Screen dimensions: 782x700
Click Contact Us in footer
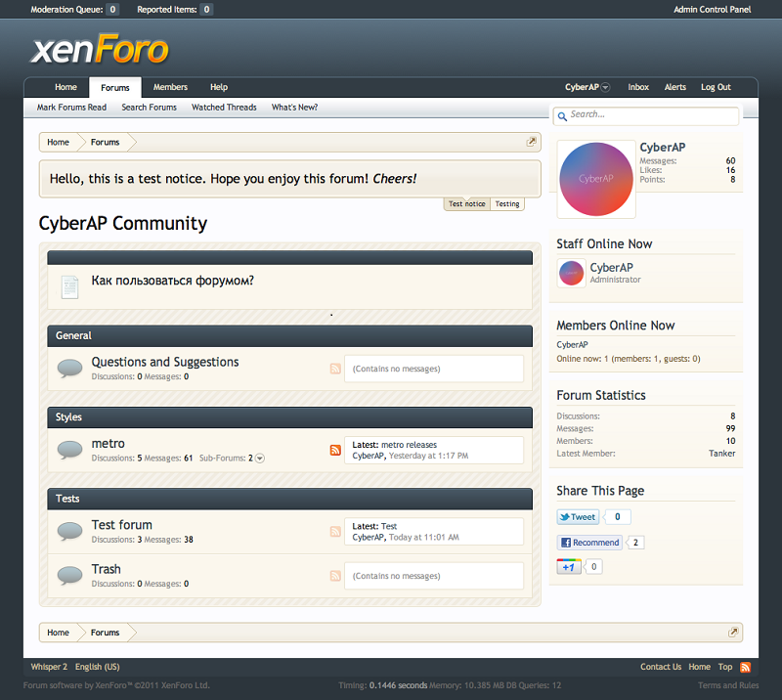pos(661,667)
